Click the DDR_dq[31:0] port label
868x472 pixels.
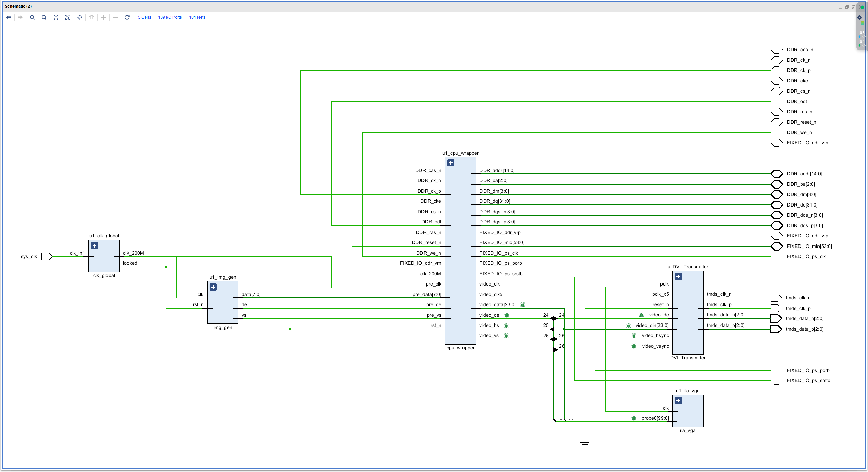coord(802,205)
